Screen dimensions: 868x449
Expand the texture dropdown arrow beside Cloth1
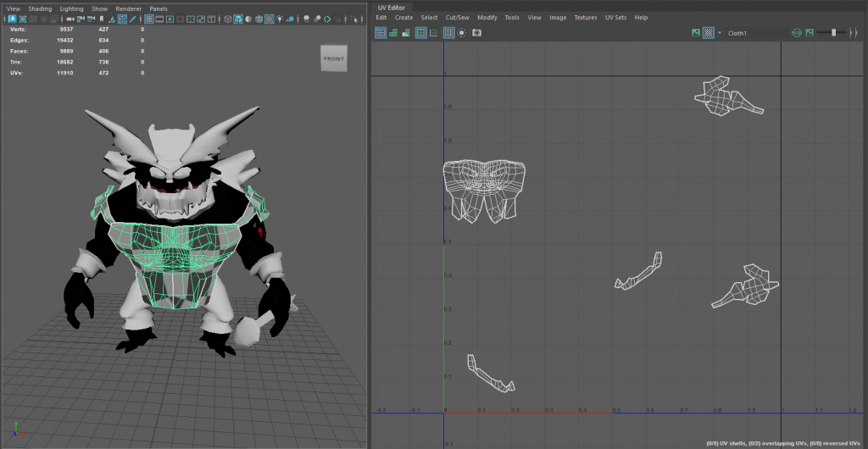tap(720, 33)
